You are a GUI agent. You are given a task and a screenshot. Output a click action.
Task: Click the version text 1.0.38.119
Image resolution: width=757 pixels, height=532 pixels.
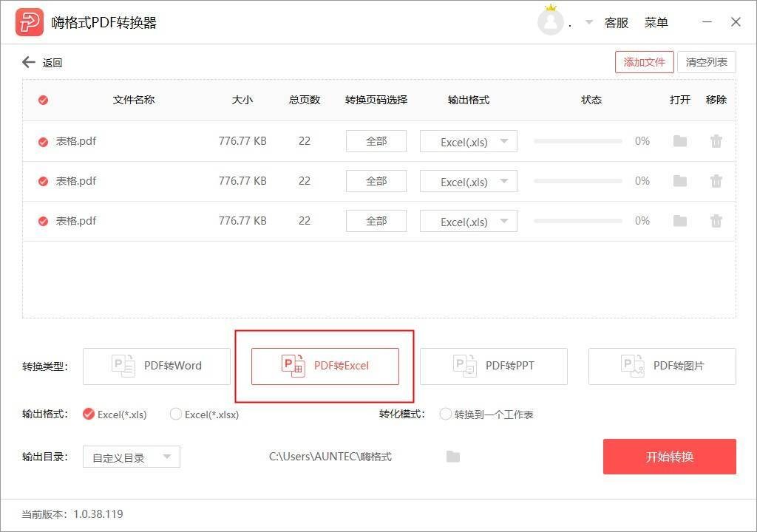click(98, 514)
